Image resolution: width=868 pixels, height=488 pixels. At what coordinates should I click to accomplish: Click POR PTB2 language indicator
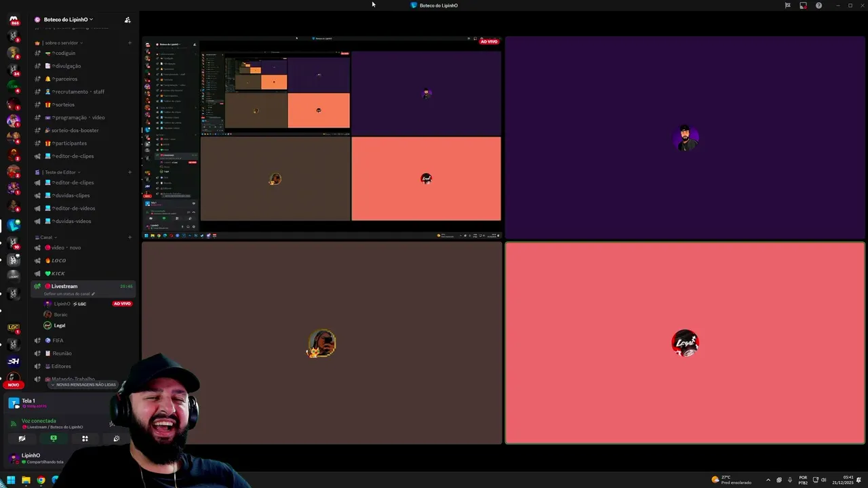[803, 480]
